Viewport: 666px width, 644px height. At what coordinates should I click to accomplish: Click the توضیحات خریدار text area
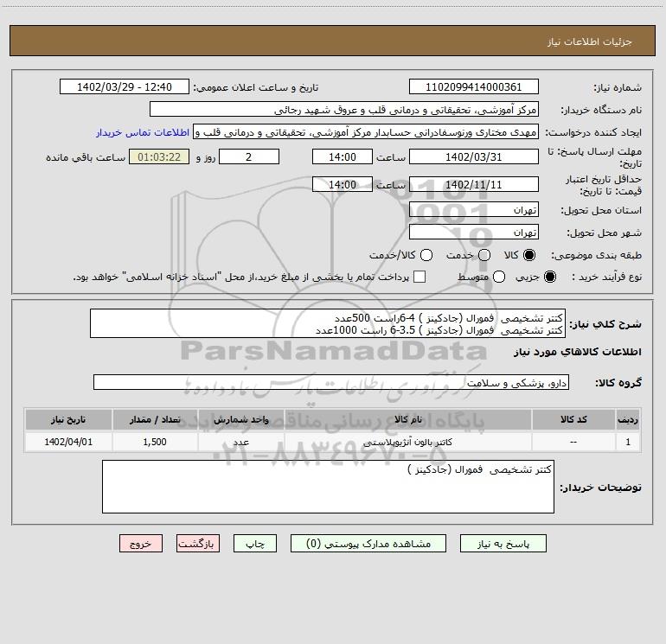pyautogui.click(x=328, y=487)
